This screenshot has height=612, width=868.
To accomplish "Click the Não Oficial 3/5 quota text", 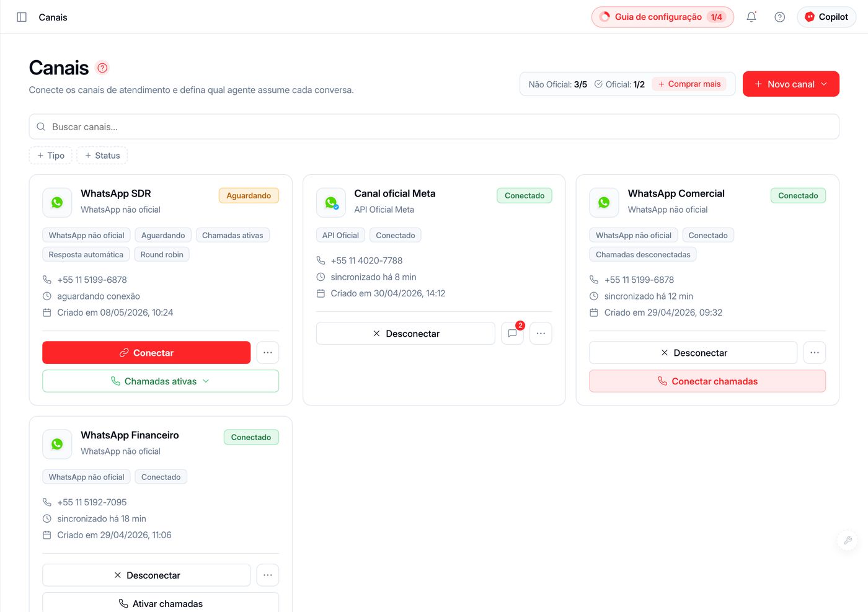I will point(558,84).
